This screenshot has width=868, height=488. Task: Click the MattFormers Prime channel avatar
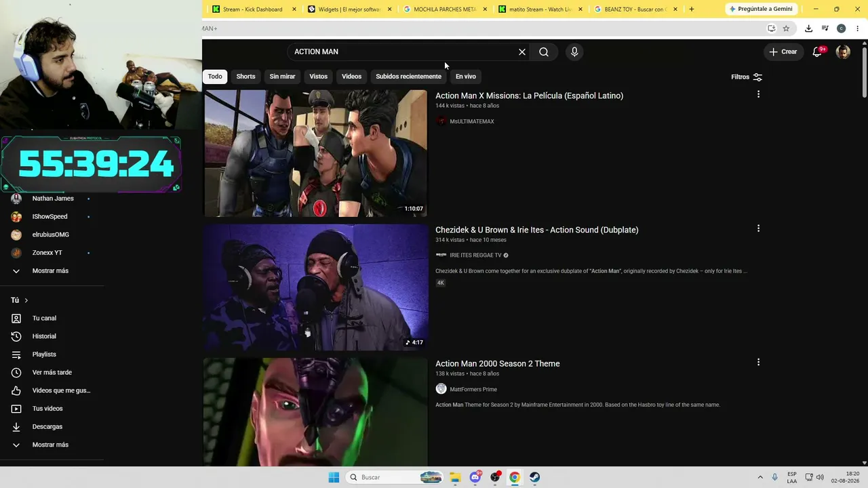pyautogui.click(x=441, y=389)
